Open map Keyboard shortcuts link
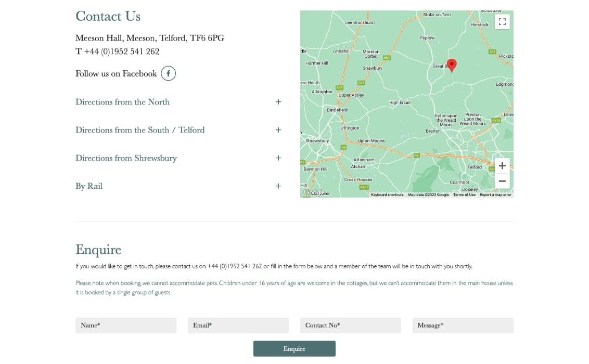The width and height of the screenshot is (589, 364). (387, 195)
